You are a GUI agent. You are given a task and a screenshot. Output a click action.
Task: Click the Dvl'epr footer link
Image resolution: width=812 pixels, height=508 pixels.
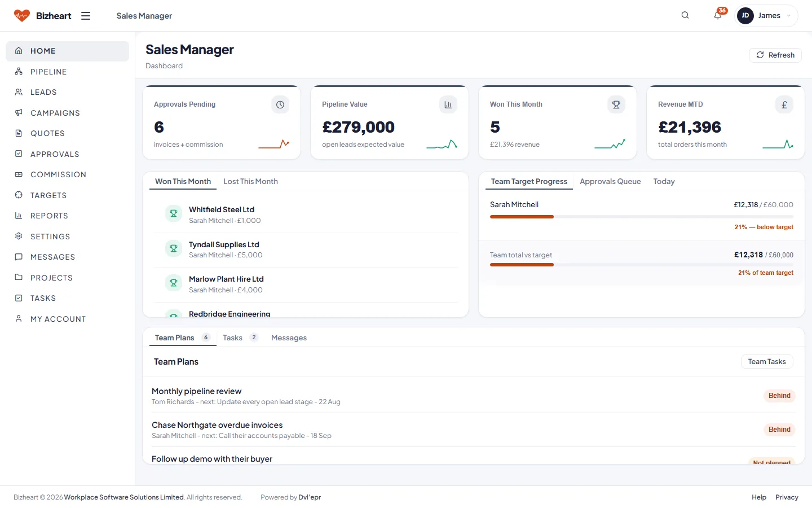(x=310, y=497)
